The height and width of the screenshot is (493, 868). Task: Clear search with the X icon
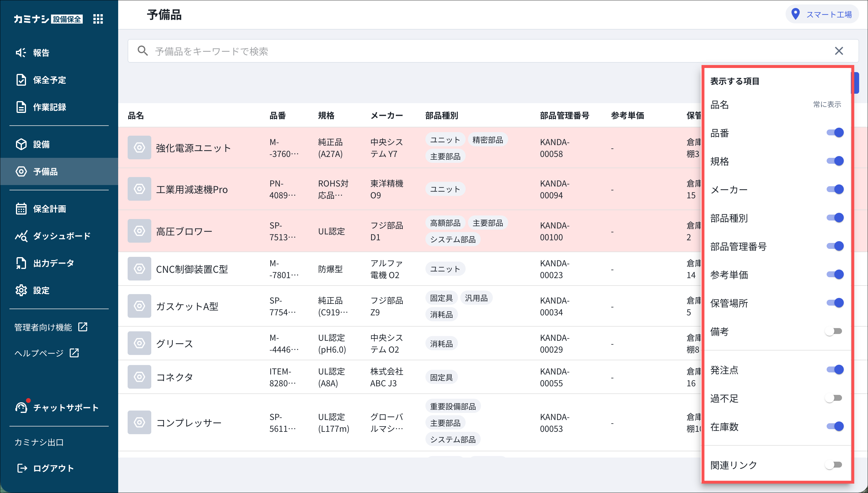pos(838,51)
